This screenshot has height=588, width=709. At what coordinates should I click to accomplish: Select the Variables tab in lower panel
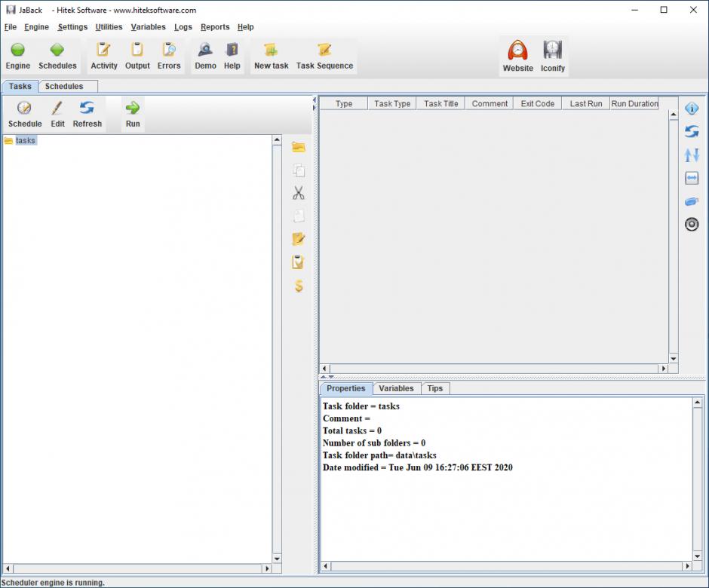[396, 389]
